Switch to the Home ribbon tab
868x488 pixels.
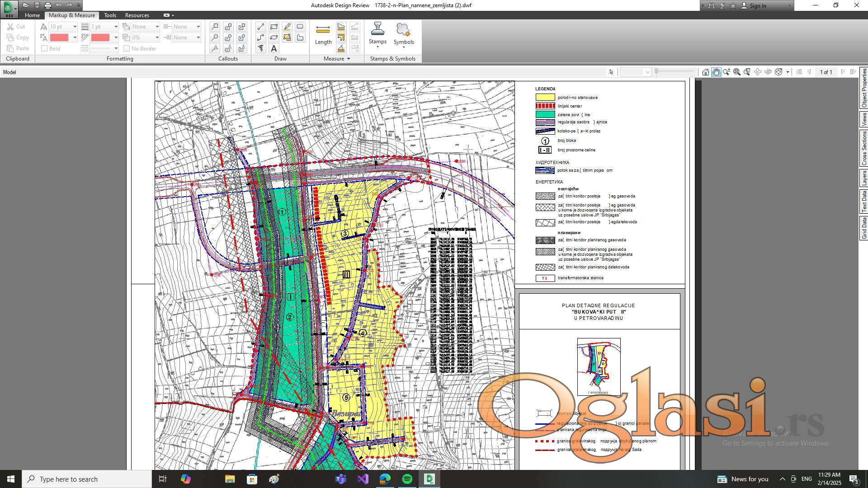click(32, 15)
